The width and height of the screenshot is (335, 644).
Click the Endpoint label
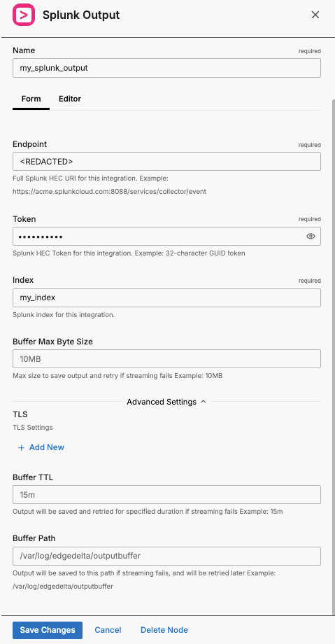click(x=29, y=144)
